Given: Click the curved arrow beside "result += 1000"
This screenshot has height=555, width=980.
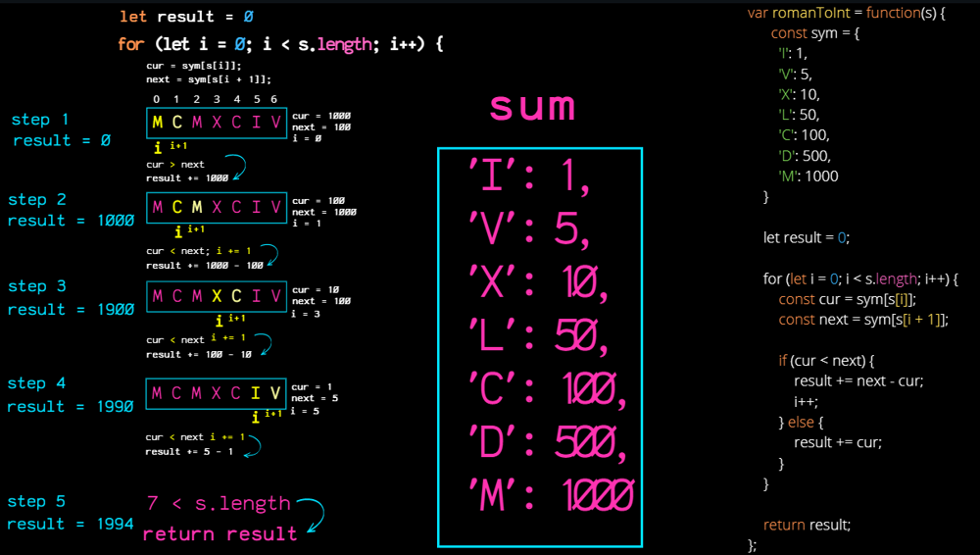Looking at the screenshot, I should click(236, 168).
